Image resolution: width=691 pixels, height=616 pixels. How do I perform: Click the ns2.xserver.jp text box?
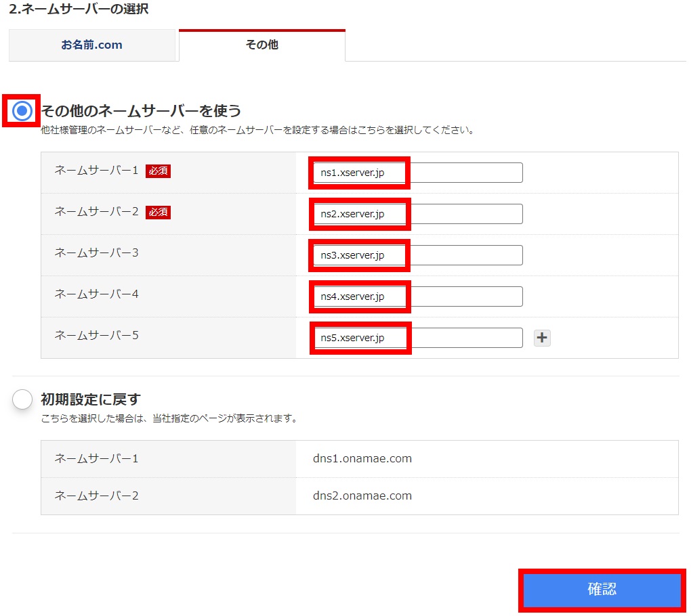(417, 214)
